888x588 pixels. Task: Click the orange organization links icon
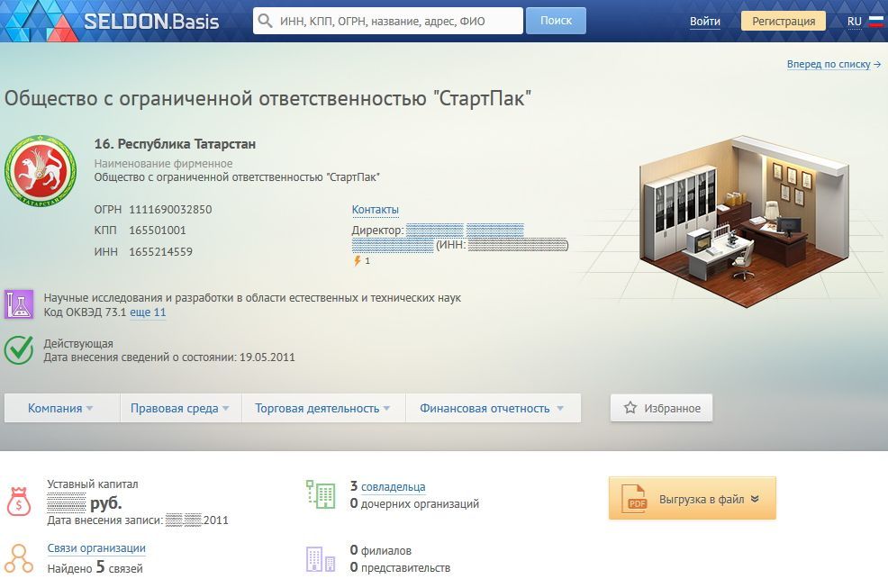tap(19, 558)
